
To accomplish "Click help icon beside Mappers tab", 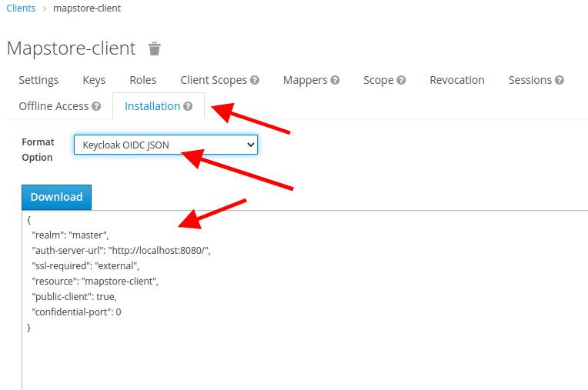I will point(335,80).
